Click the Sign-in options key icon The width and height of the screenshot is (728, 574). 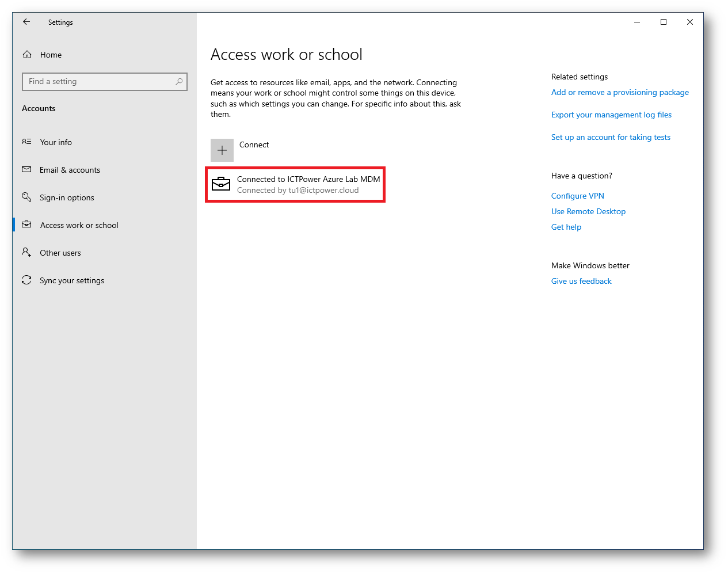pyautogui.click(x=26, y=197)
